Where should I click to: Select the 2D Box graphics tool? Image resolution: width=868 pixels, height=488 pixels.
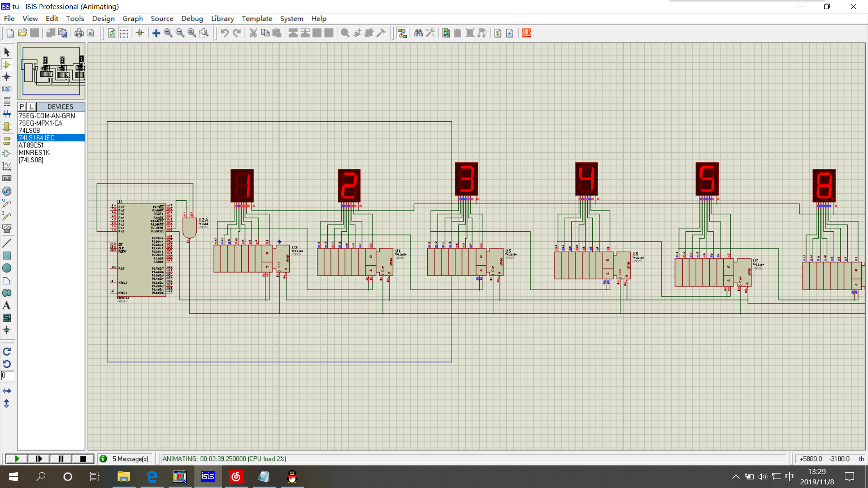click(x=7, y=256)
